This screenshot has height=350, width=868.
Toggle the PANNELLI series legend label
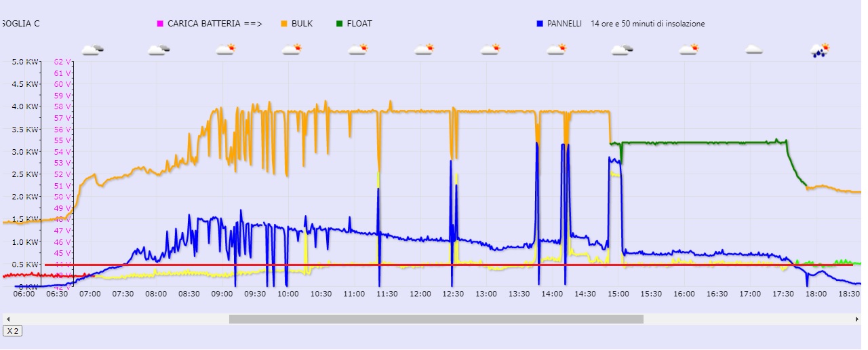tap(564, 24)
